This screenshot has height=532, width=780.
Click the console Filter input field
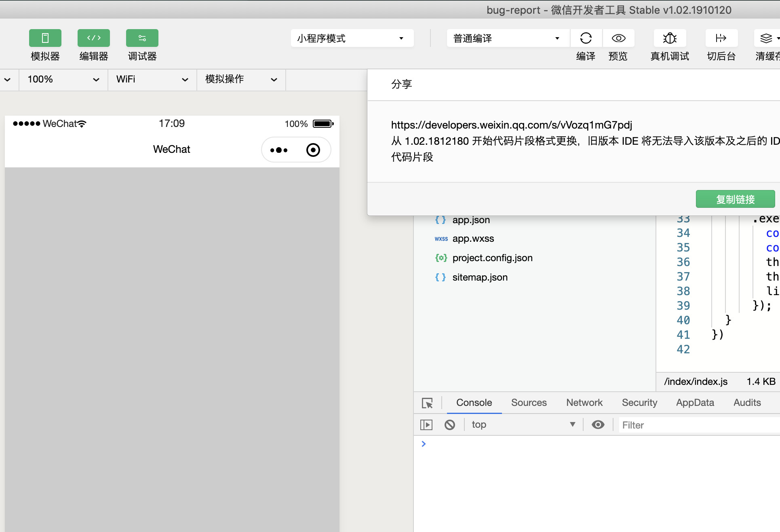(x=699, y=425)
